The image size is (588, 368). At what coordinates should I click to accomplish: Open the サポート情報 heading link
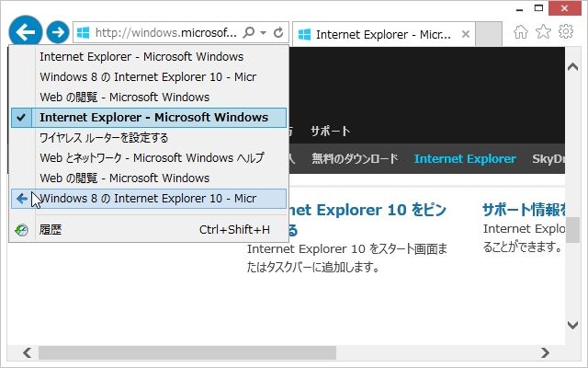click(524, 210)
